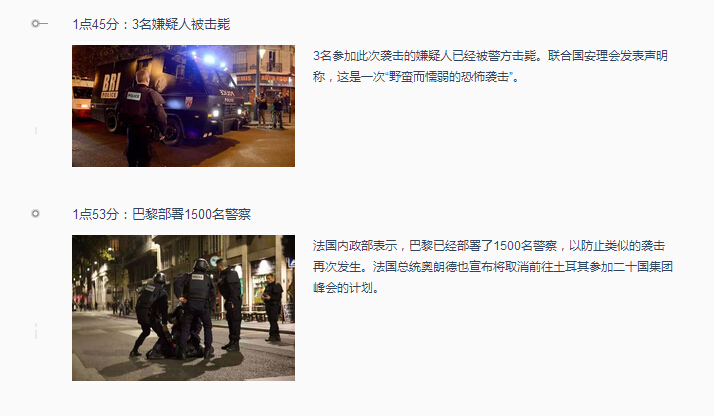Click the officer with POLICE on his back
This screenshot has width=714, height=416.
click(142, 118)
